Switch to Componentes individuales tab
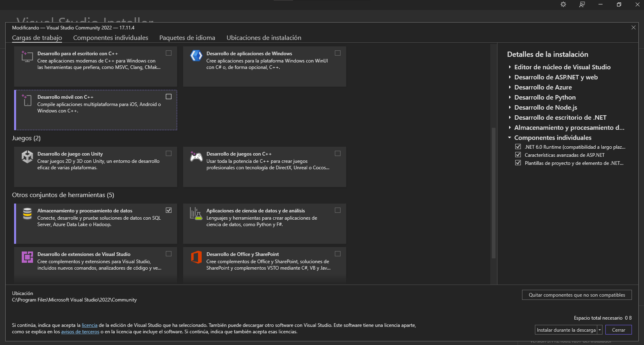Viewport: 644px width, 345px height. coord(111,37)
